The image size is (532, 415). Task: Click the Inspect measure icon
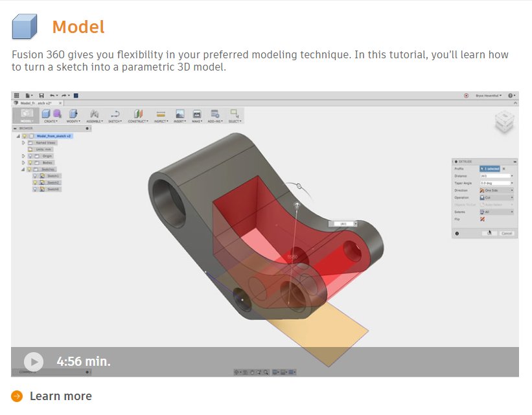pyautogui.click(x=161, y=113)
